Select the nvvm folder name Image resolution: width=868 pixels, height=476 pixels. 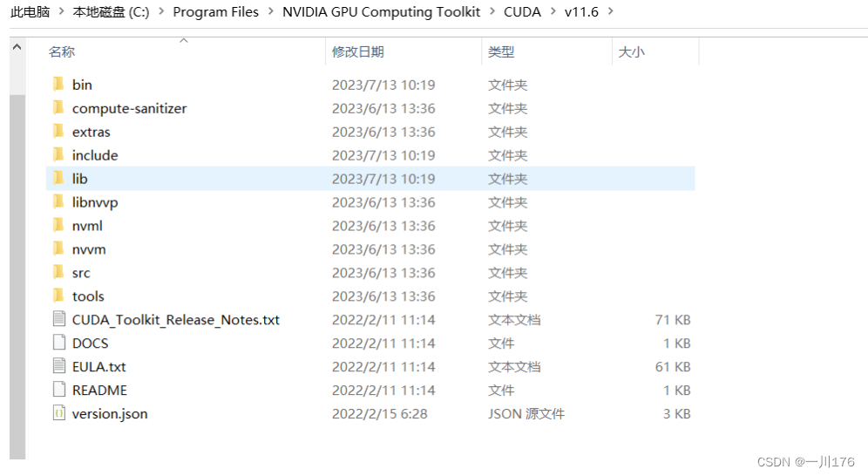tap(89, 249)
